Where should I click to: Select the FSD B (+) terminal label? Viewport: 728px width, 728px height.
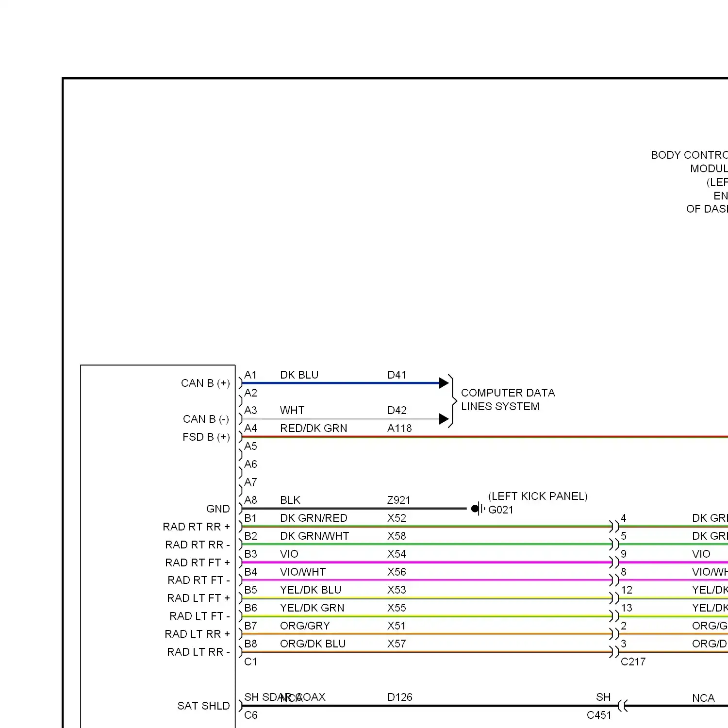[x=206, y=437]
